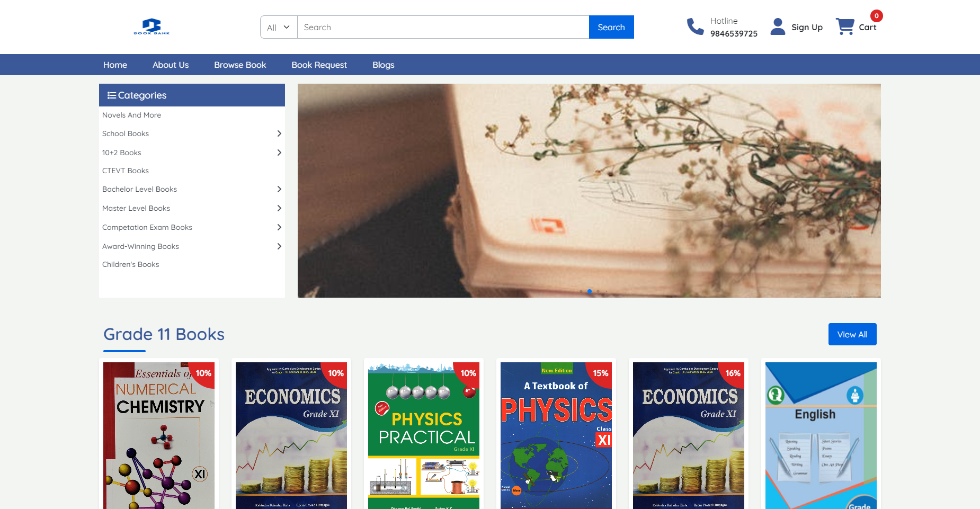The image size is (980, 509).
Task: Open the Novels And More category
Action: click(131, 115)
